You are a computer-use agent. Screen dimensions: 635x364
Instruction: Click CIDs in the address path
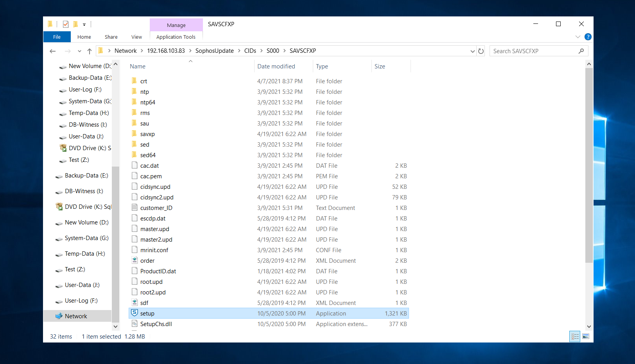pyautogui.click(x=250, y=51)
